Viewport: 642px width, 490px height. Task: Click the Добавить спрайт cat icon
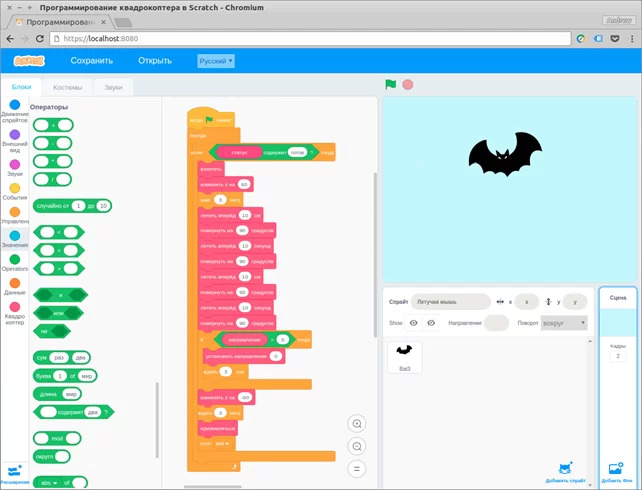click(565, 468)
